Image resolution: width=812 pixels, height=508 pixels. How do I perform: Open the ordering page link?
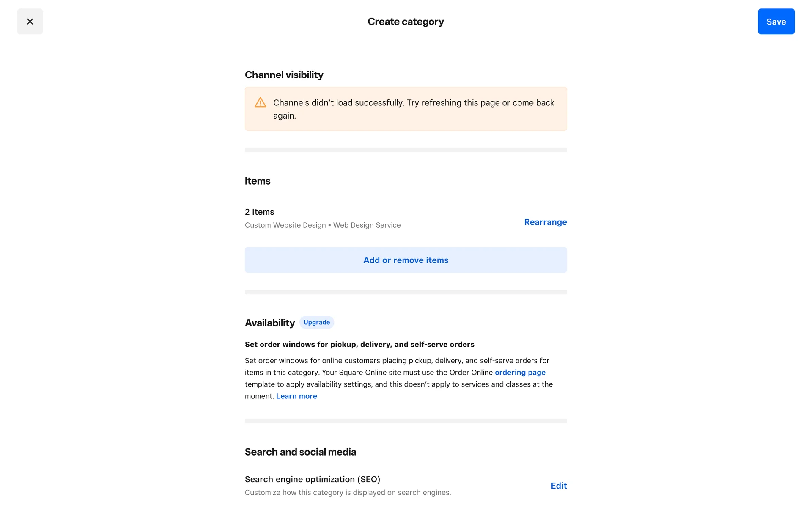520,373
